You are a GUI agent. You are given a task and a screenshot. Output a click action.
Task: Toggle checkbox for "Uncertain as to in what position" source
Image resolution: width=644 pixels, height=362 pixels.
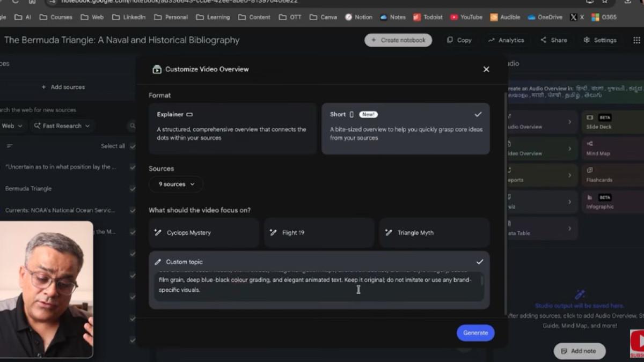coord(133,167)
